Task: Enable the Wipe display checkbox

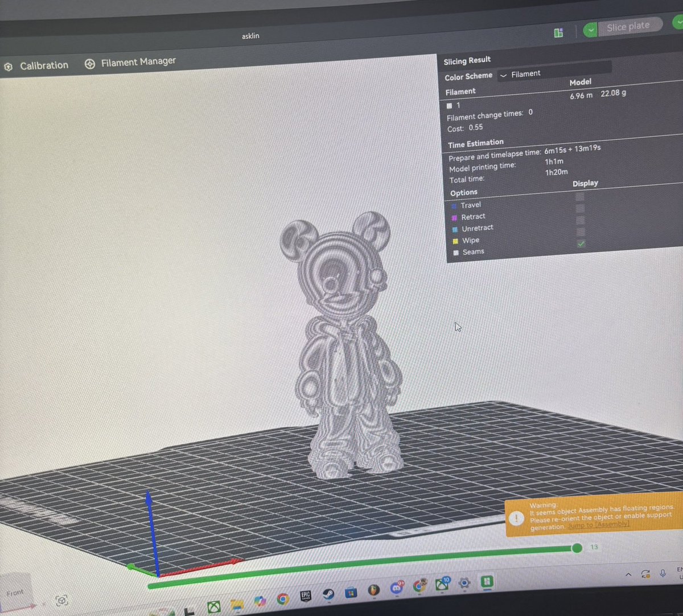Action: [581, 232]
